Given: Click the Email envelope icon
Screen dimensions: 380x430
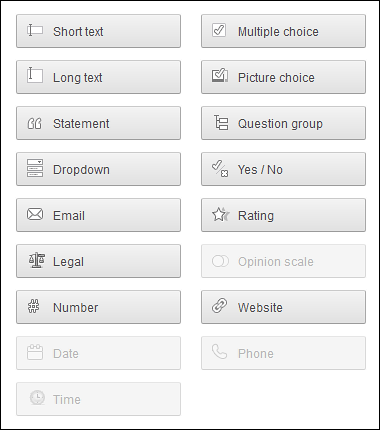Looking at the screenshot, I should point(35,214).
